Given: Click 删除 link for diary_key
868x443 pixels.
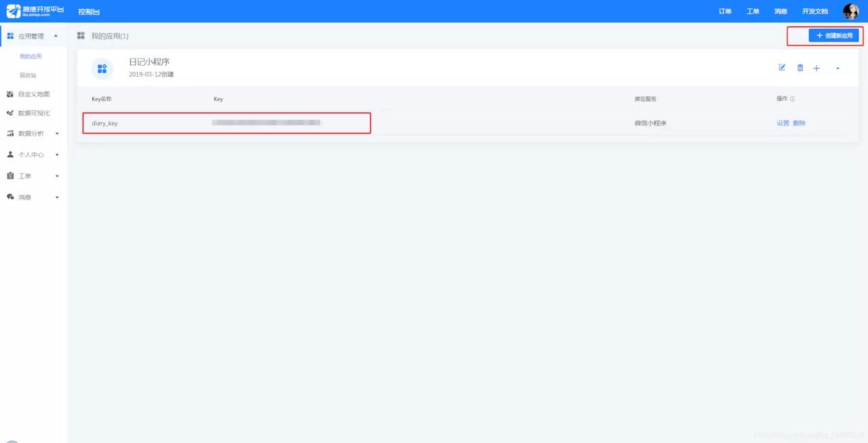Looking at the screenshot, I should pos(799,123).
